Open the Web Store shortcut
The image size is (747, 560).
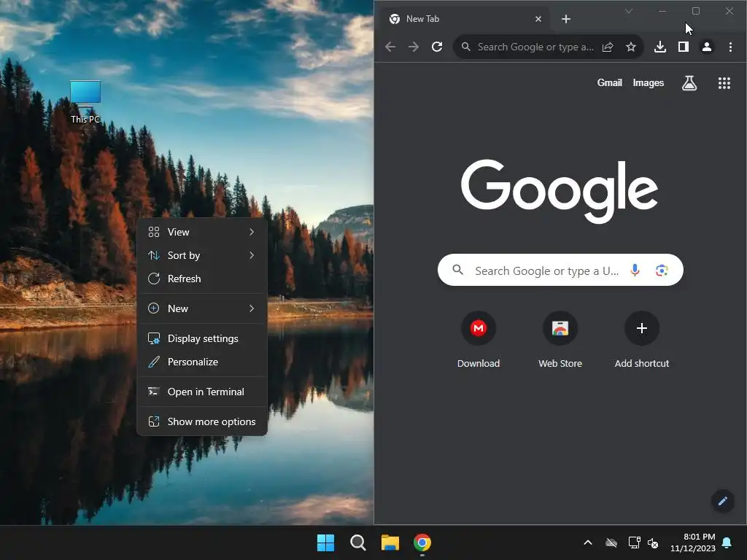tap(560, 340)
